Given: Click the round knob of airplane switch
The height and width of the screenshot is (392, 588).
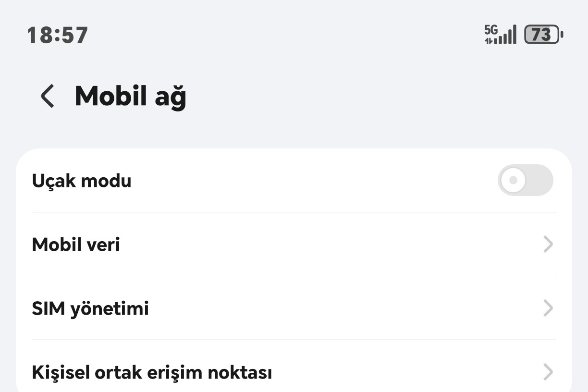Looking at the screenshot, I should click(x=513, y=180).
